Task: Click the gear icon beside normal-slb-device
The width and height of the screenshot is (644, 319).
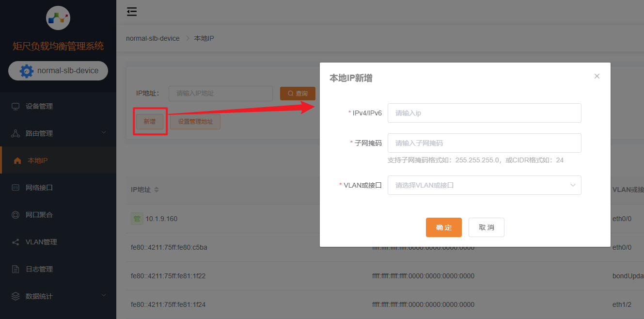Action: pos(27,71)
